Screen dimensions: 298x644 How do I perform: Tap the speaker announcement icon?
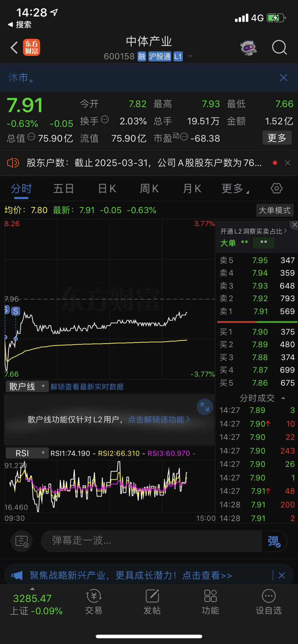(13, 163)
